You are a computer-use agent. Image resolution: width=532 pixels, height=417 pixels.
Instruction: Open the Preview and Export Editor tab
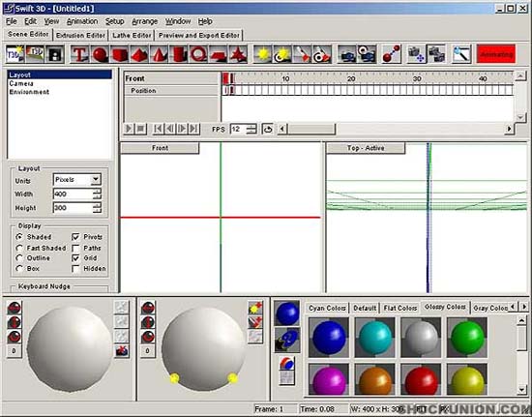199,35
